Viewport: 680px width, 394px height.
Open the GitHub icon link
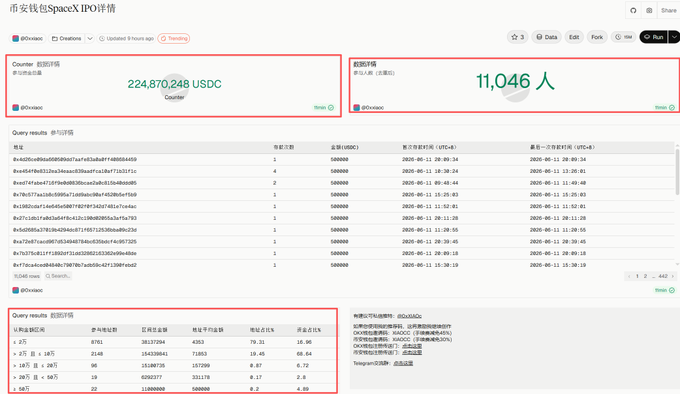point(633,10)
